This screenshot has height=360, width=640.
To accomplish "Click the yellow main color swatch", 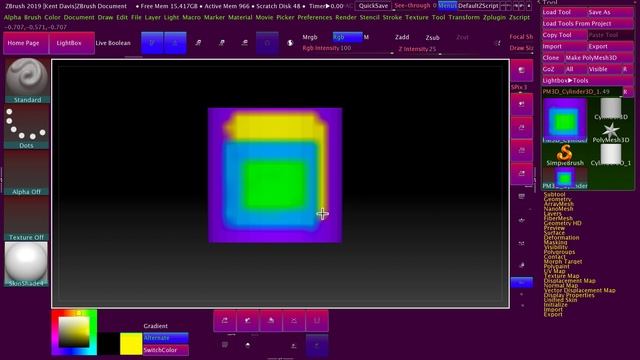I will pyautogui.click(x=131, y=344).
